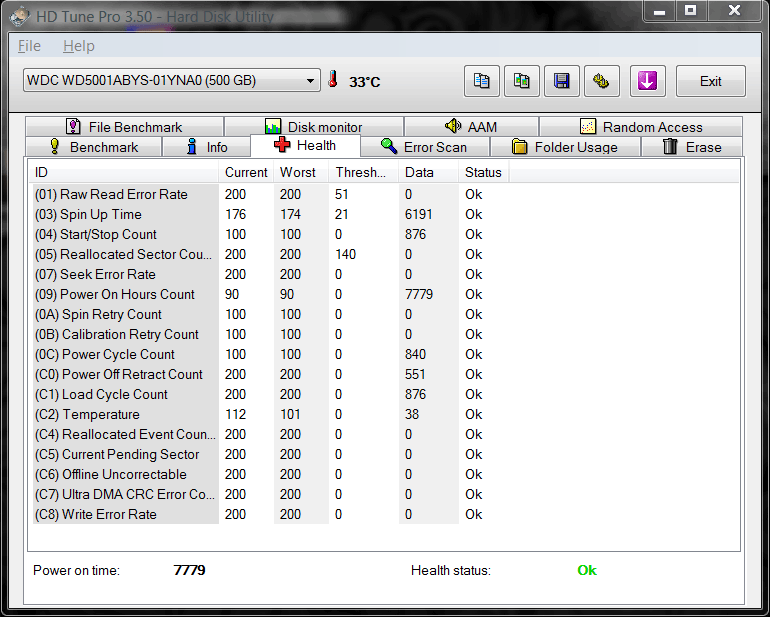The width and height of the screenshot is (770, 617).
Task: Maximize the HD Tune Pro window
Action: pyautogui.click(x=691, y=10)
